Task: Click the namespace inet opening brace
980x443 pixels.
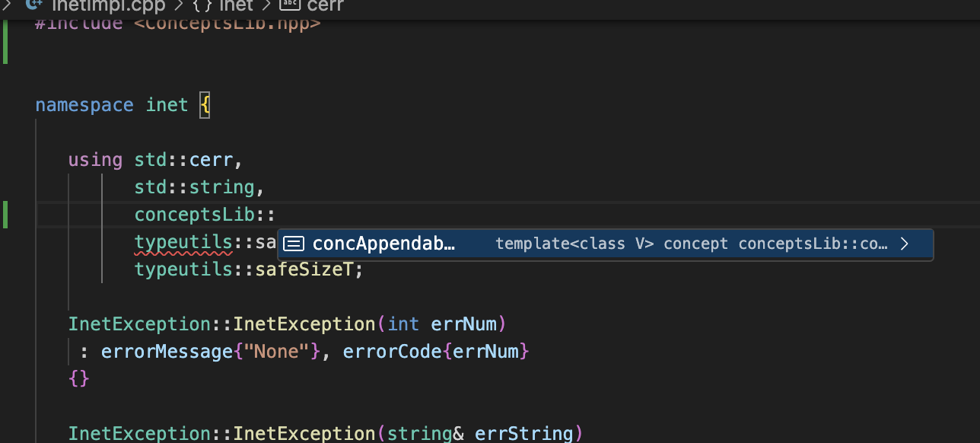Action: 204,104
